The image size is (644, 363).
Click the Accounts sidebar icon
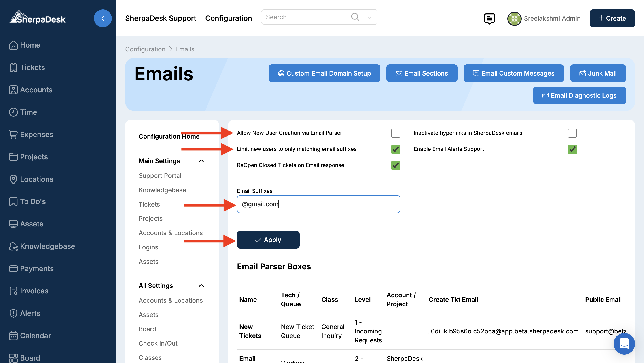pos(13,90)
